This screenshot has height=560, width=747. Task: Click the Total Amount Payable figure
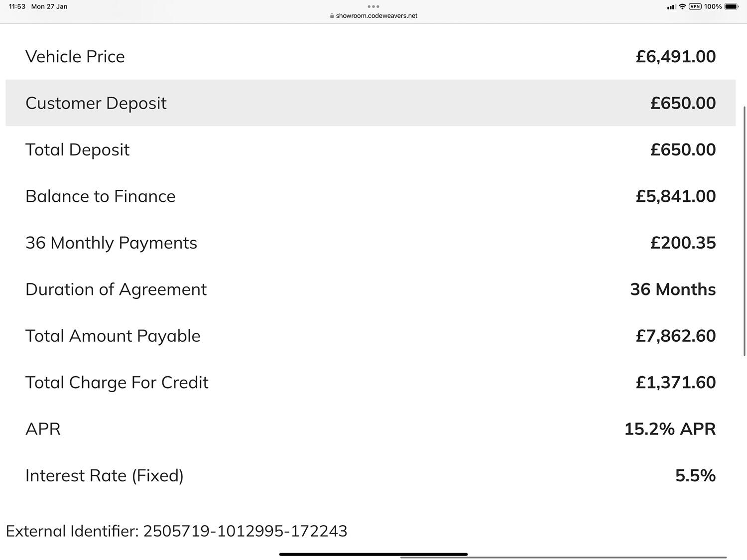(676, 335)
